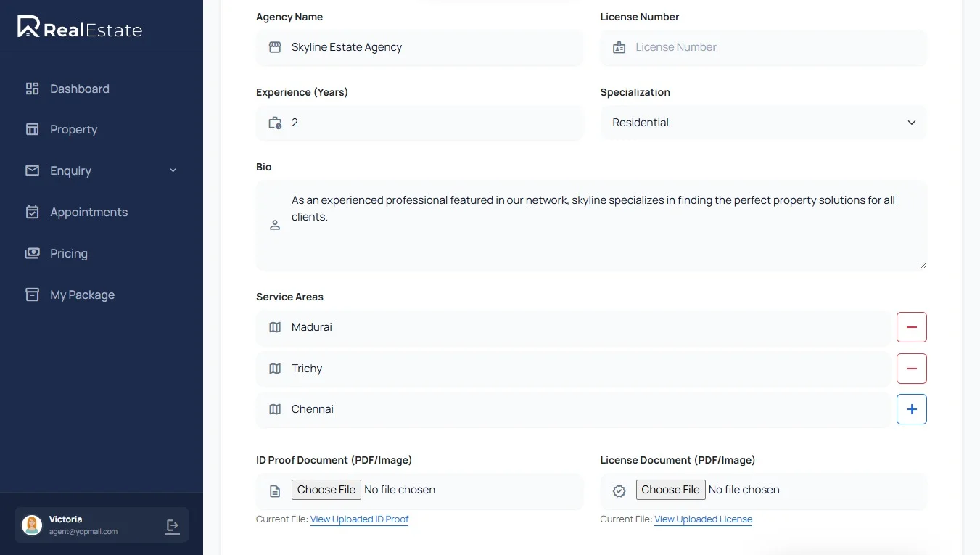Click the Appointments calendar icon
Screen dimensions: 980x555
[32, 212]
